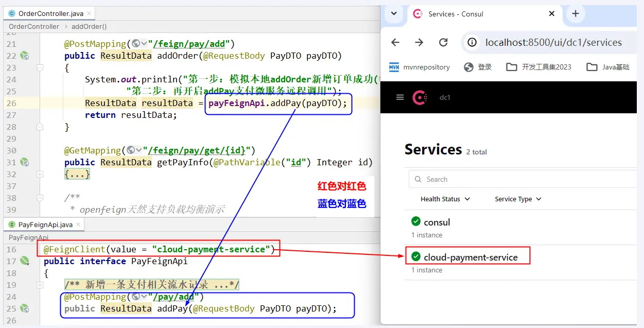Click the gutter icon beside addOrder method

[24, 56]
